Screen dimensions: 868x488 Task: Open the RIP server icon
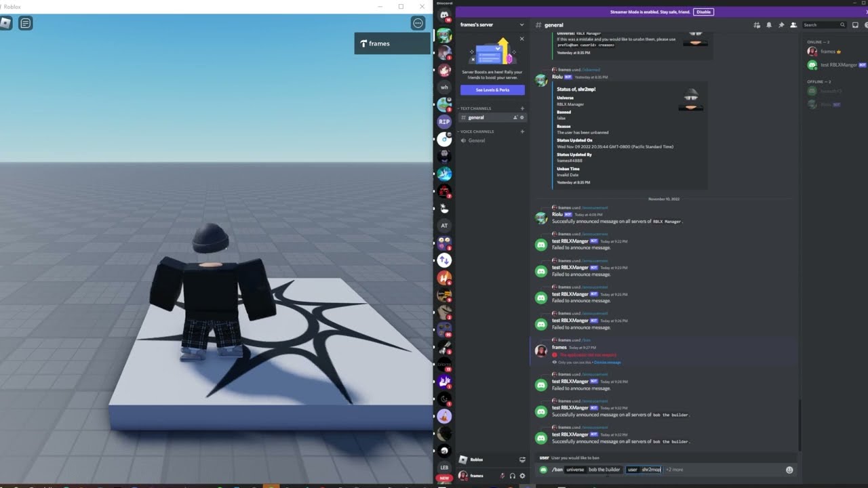444,122
